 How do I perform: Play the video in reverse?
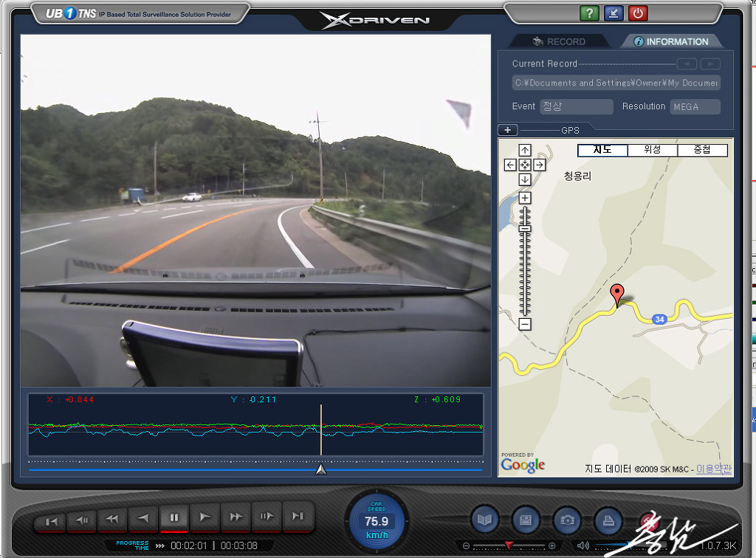(143, 518)
